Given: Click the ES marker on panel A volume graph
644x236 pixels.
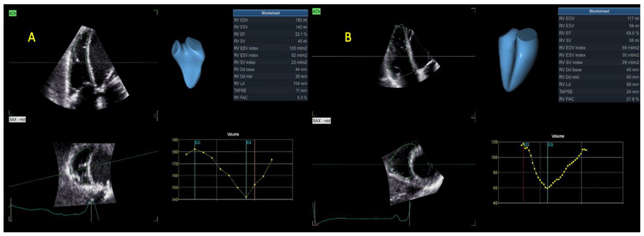Looking at the screenshot, I should point(249,143).
